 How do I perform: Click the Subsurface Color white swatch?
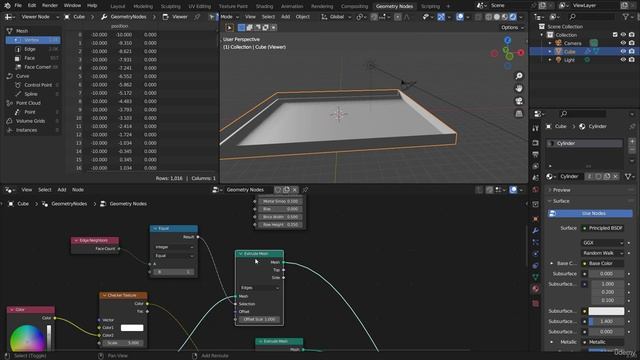click(606, 311)
